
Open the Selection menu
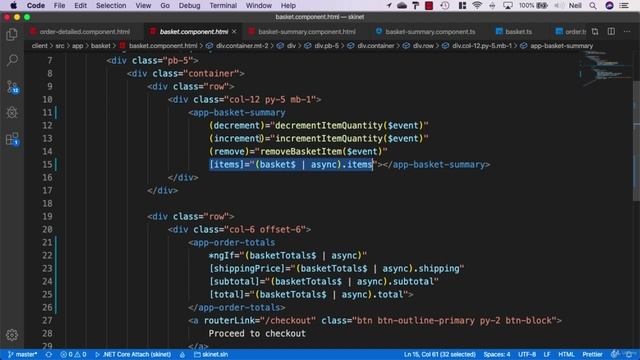(111, 5)
